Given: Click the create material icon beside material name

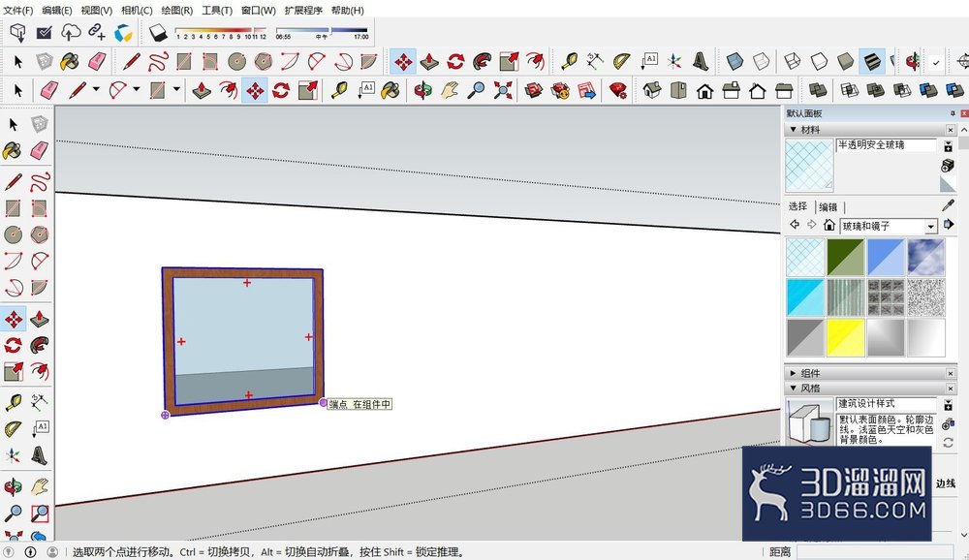Looking at the screenshot, I should pyautogui.click(x=948, y=146).
